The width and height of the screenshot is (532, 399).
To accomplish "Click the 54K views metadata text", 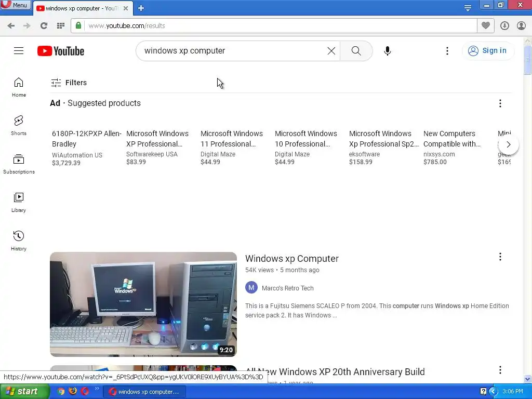I will pyautogui.click(x=260, y=270).
